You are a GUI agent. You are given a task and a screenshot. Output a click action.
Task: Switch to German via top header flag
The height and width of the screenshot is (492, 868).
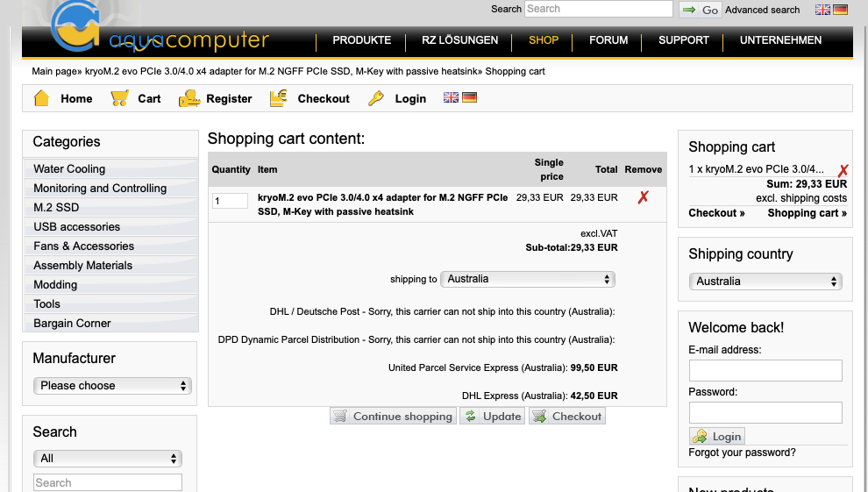click(x=840, y=10)
